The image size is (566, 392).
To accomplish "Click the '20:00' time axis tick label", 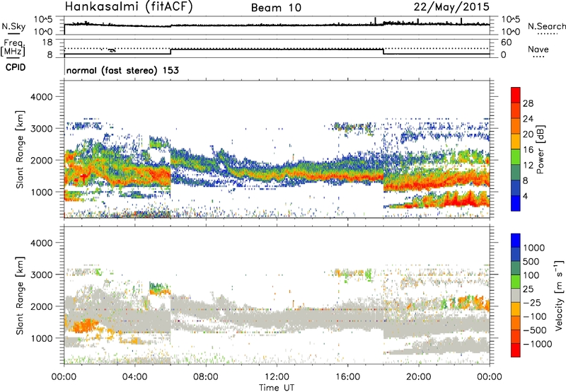I will 419,377.
